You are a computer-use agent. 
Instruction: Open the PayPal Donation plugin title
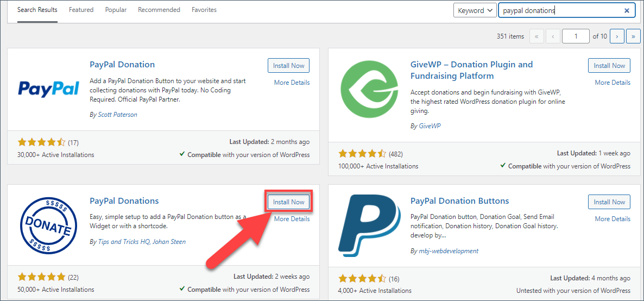122,65
